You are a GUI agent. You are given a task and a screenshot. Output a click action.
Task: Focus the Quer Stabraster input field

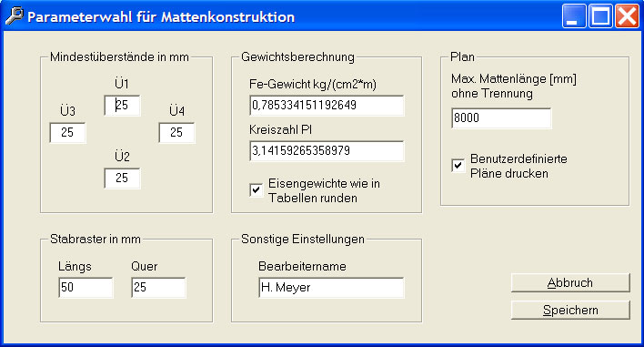[158, 288]
